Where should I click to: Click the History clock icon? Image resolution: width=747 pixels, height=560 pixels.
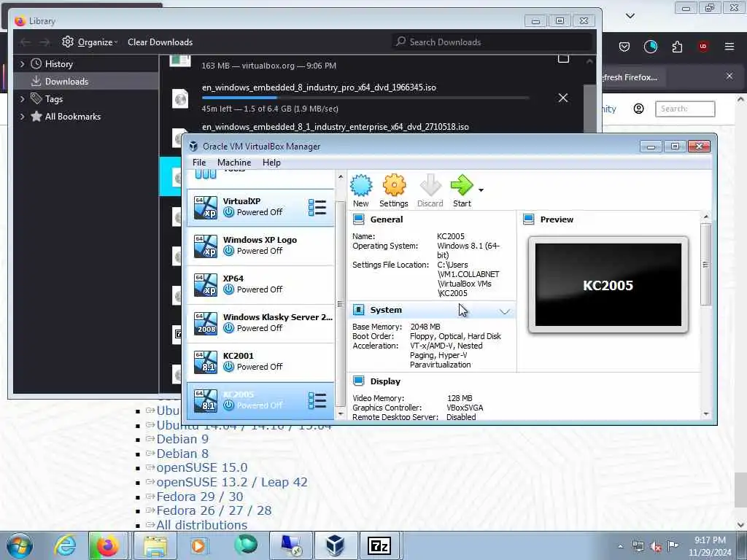[36, 64]
